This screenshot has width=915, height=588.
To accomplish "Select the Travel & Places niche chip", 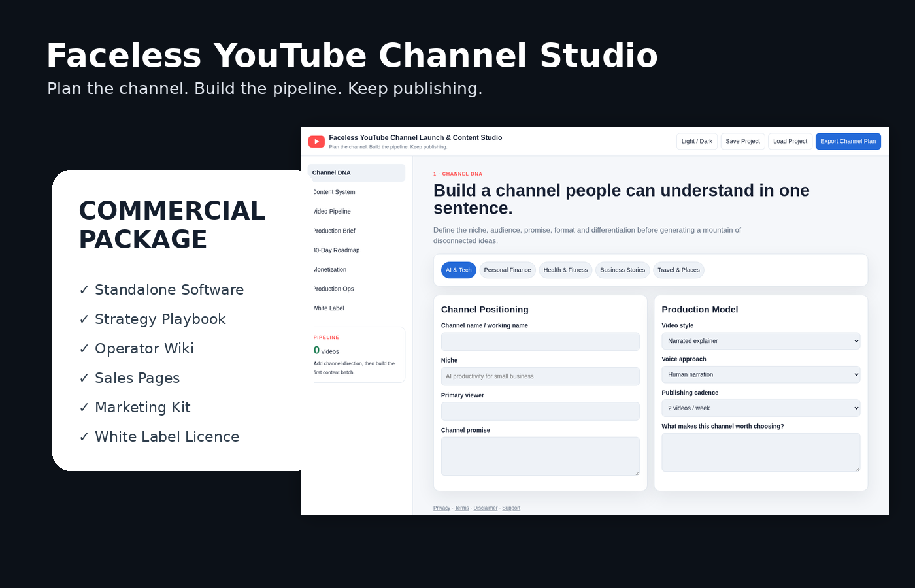I will (x=678, y=270).
